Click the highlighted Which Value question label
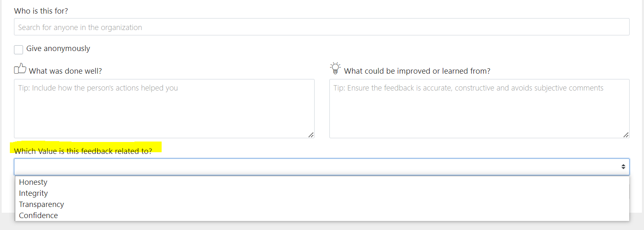 tap(83, 151)
